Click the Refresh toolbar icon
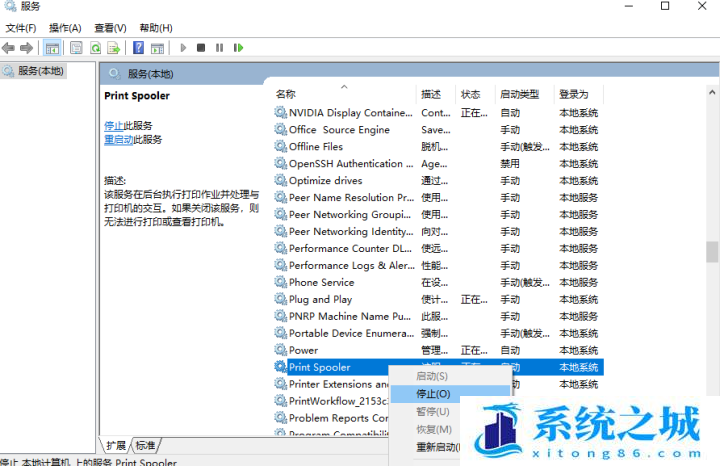 coord(95,48)
